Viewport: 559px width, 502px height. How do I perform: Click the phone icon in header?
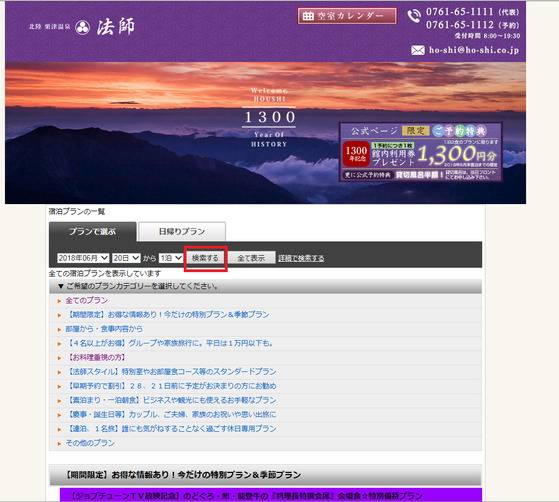click(414, 16)
